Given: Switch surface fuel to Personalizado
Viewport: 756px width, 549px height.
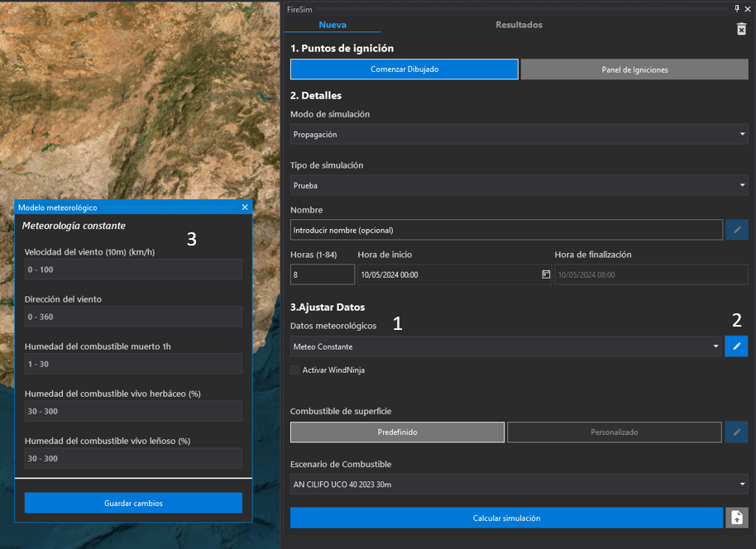Looking at the screenshot, I should (614, 432).
